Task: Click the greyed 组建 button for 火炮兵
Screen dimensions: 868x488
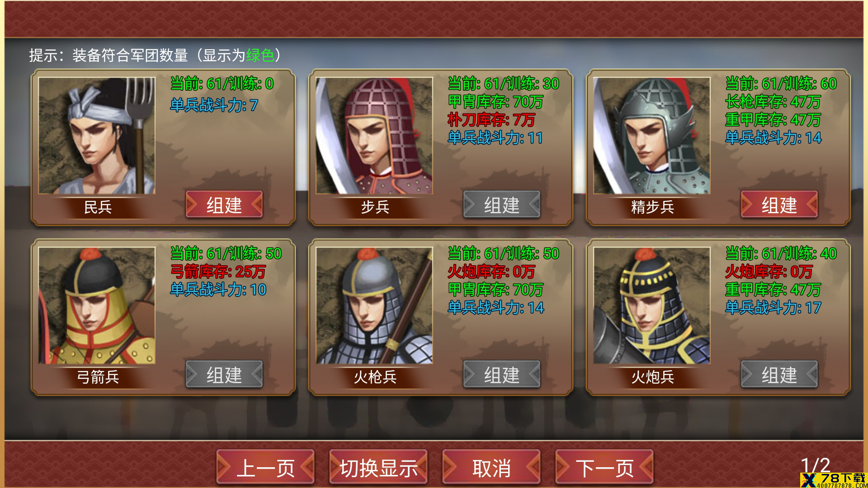Action: [779, 375]
